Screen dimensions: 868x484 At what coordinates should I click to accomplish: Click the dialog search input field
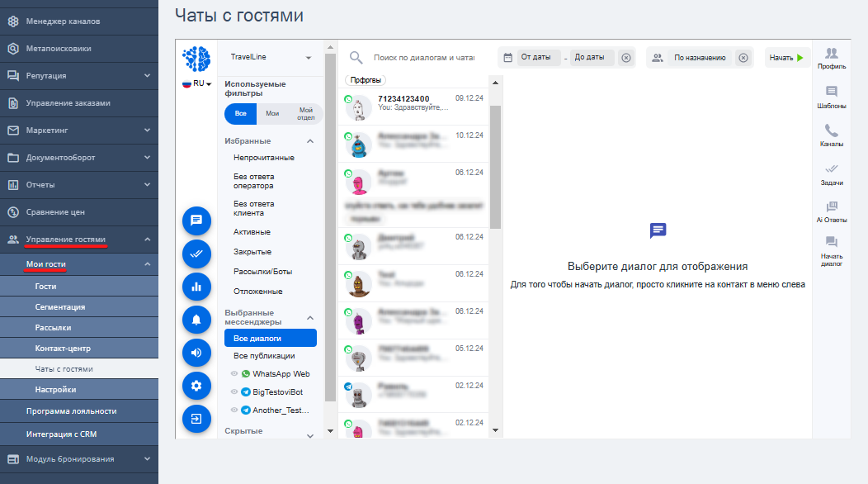tap(424, 58)
